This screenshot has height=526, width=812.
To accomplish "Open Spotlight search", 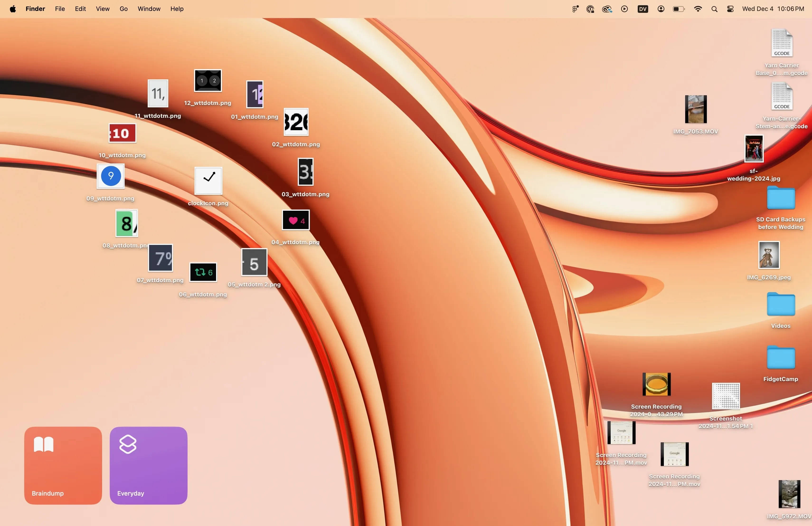I will click(714, 9).
